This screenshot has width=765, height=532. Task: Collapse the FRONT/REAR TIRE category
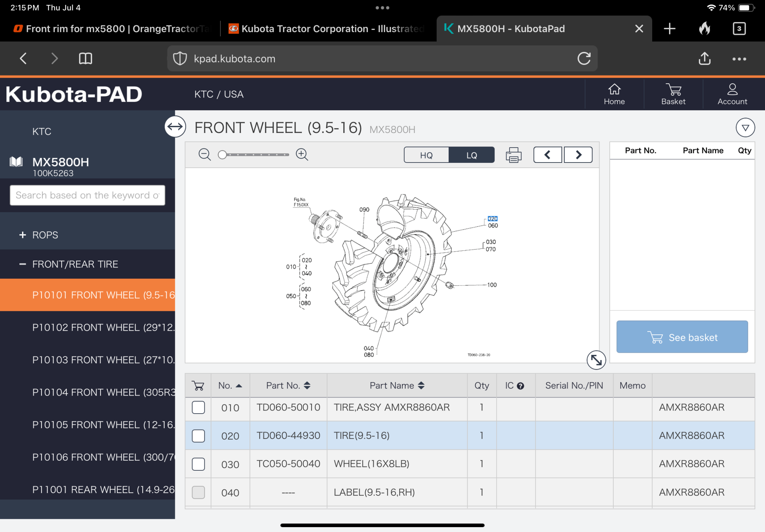23,264
